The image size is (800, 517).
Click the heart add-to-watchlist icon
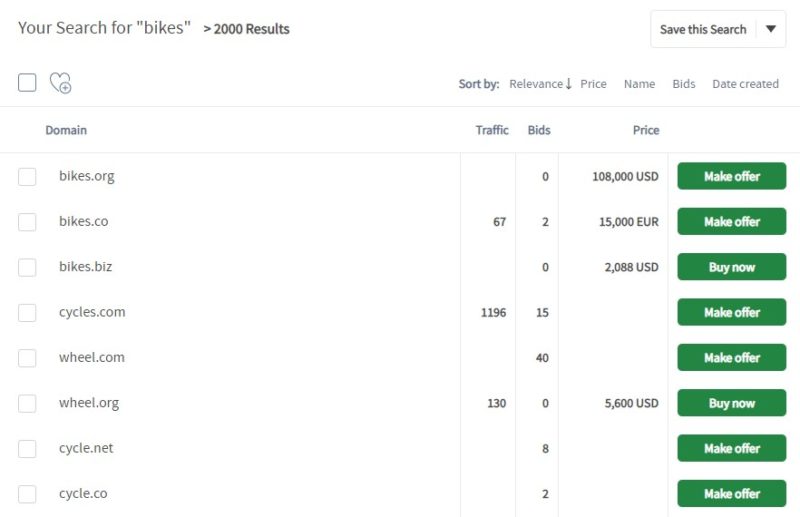coord(60,84)
